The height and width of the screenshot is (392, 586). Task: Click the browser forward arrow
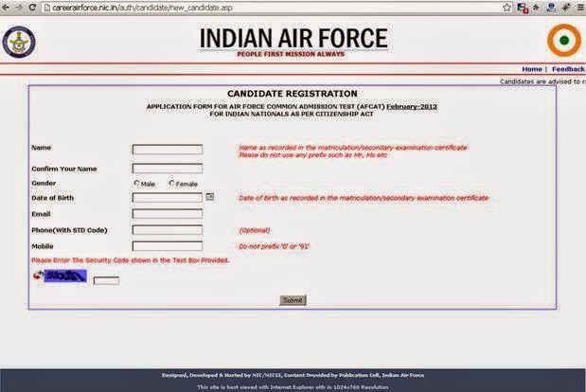[19, 7]
